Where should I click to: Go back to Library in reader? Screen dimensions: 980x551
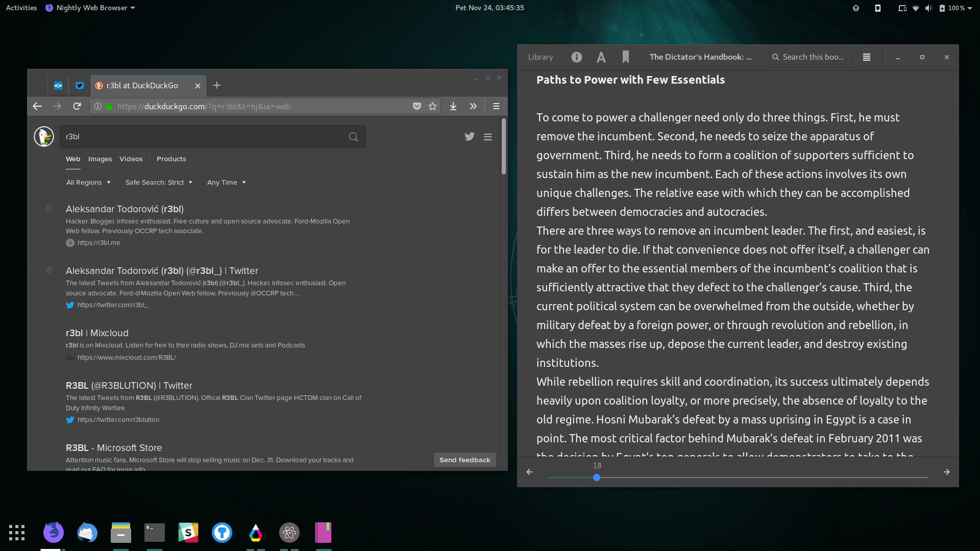[x=541, y=57]
